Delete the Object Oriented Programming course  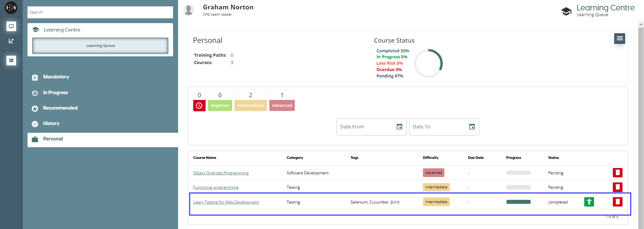[617, 173]
